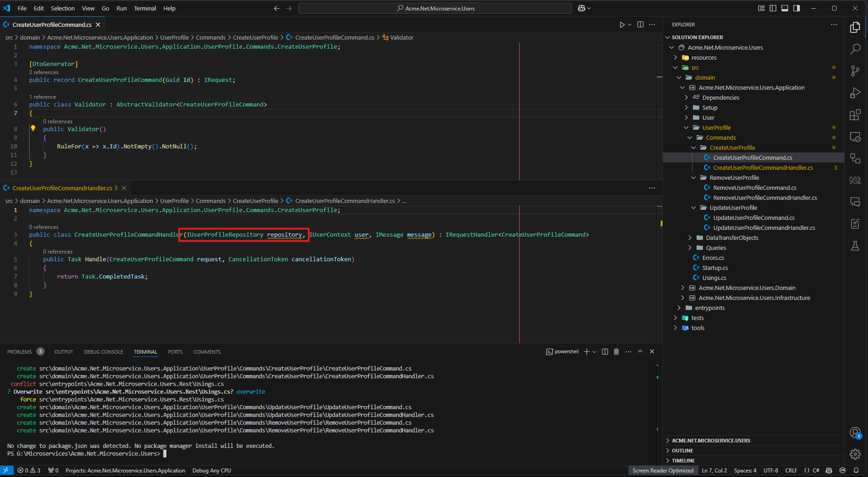Expand the DataTransferObjects folder

(690, 238)
